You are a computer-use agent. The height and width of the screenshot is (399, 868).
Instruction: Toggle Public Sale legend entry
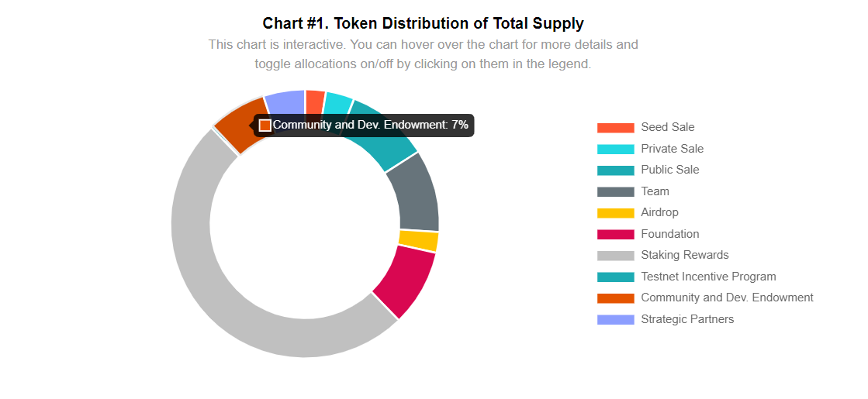(x=670, y=170)
